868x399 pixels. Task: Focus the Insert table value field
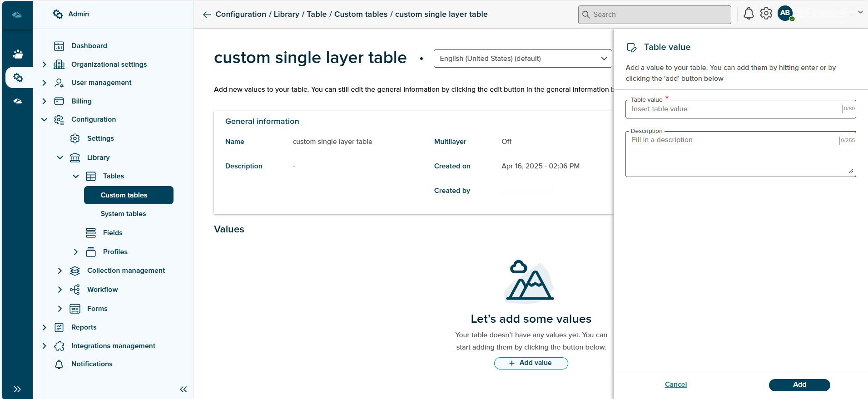click(x=734, y=109)
